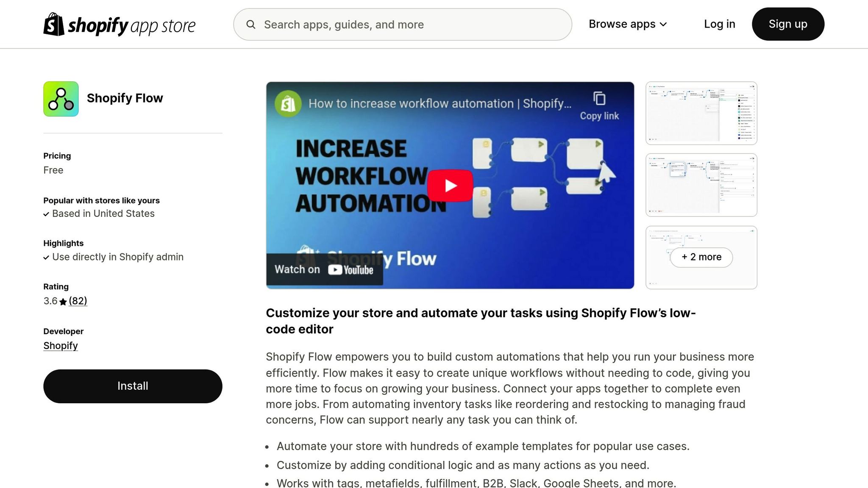Open the Shopify developer link
The height and width of the screenshot is (488, 868).
[61, 346]
